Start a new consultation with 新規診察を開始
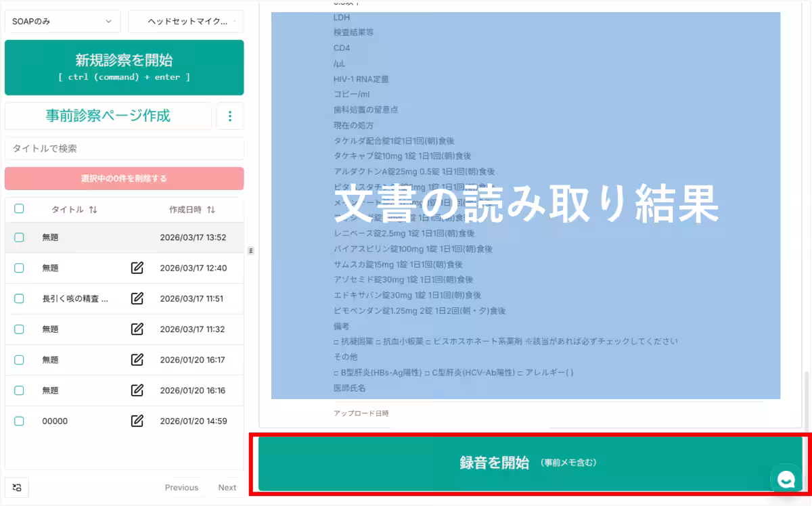 pos(125,68)
